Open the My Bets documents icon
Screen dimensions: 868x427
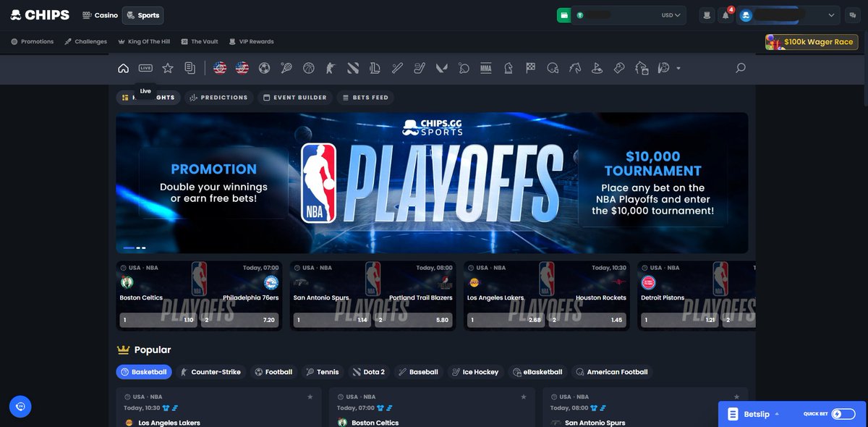190,68
